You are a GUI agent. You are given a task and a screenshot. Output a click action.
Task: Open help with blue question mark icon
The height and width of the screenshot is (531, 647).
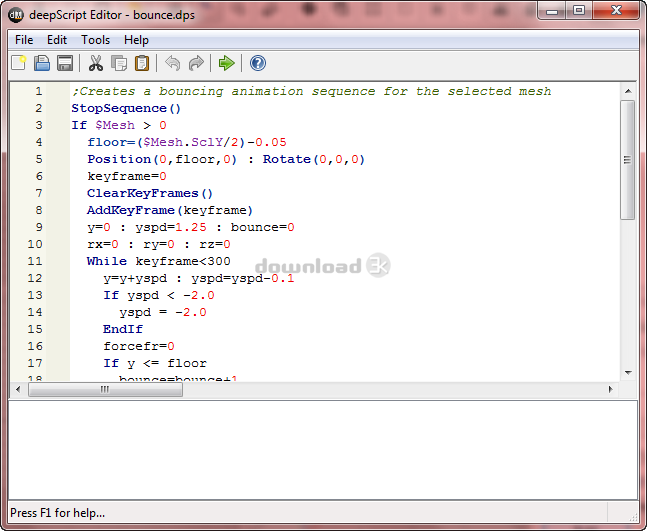[258, 63]
